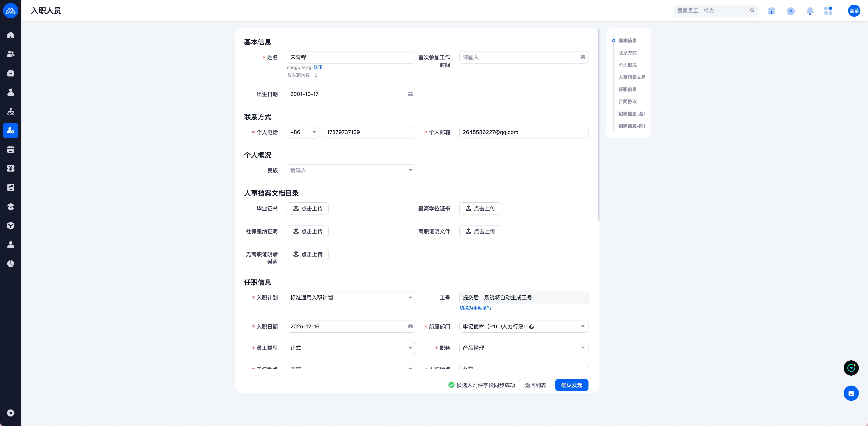Viewport: 868px width, 426px height.
Task: Expand the +86 country code dropdown
Action: tap(303, 132)
